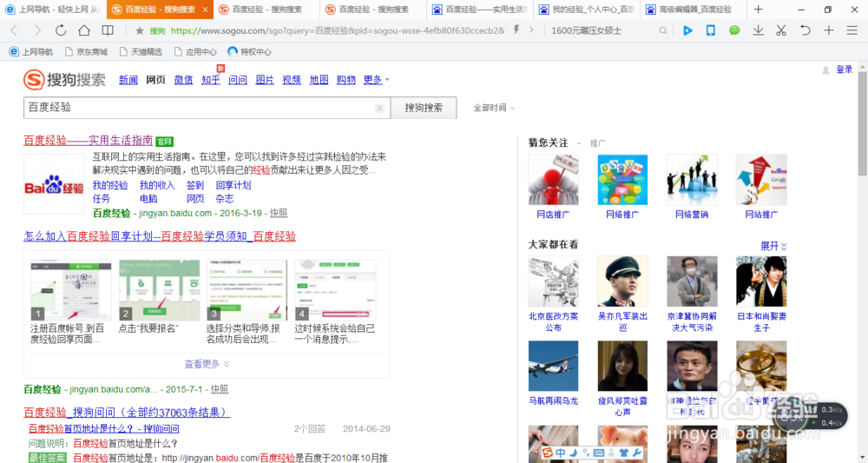Switch to the 百度经验——实用生活 tab
868x463 pixels.
tap(480, 10)
